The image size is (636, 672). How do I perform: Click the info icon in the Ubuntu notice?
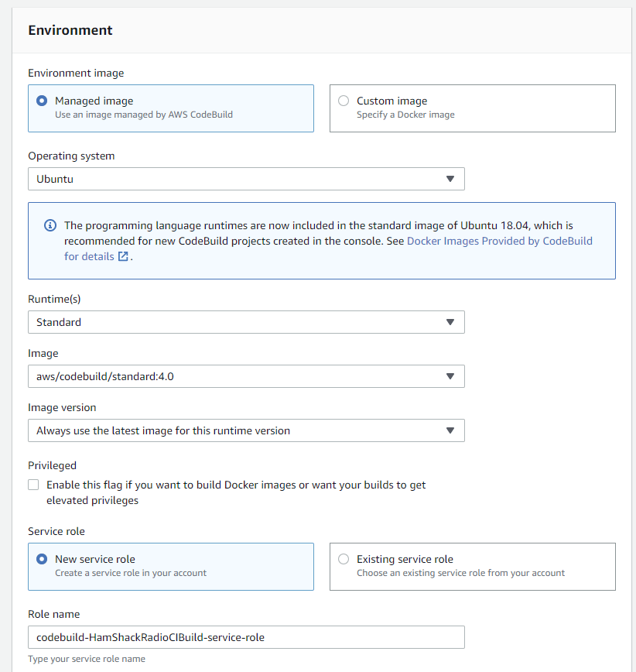50,225
